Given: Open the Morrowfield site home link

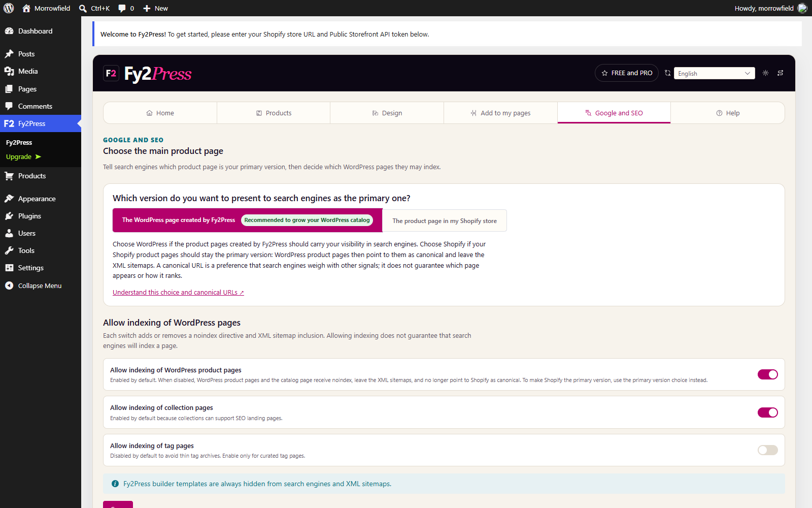Looking at the screenshot, I should (x=46, y=8).
